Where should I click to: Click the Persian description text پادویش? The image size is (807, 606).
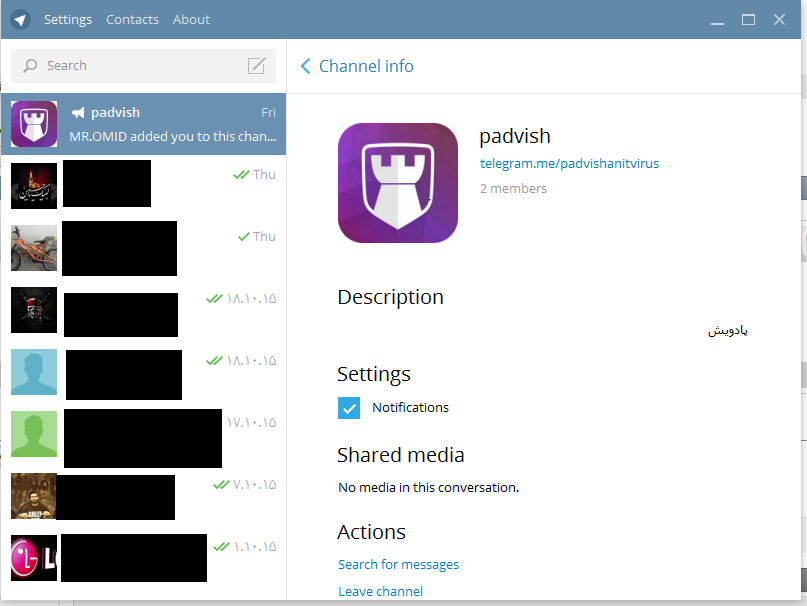point(727,330)
